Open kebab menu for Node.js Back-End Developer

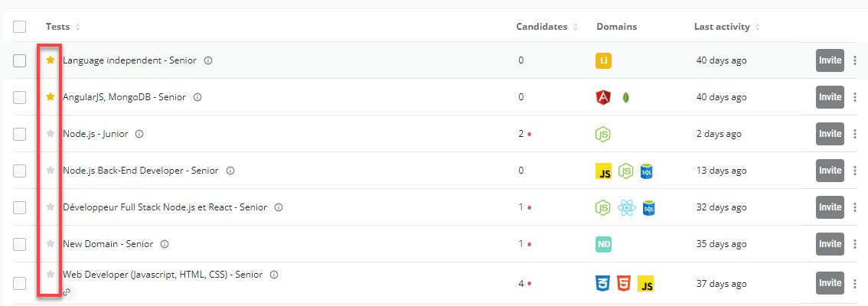pyautogui.click(x=855, y=171)
